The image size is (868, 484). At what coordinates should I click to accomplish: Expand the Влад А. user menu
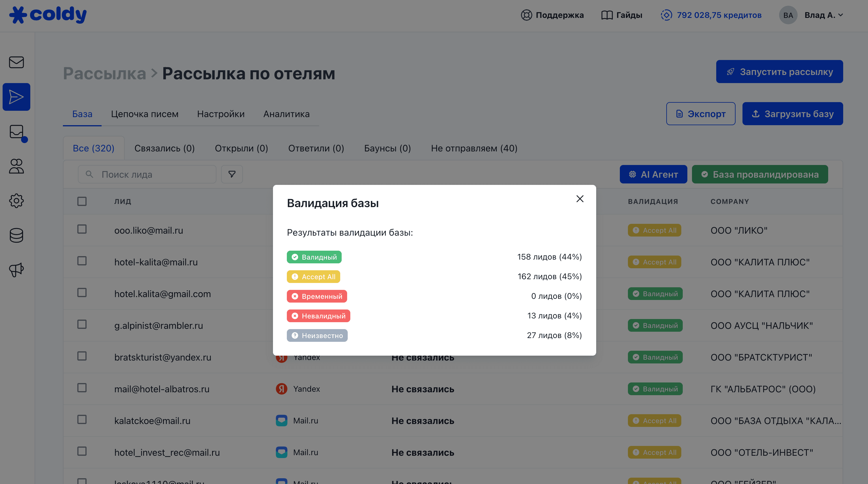click(824, 15)
